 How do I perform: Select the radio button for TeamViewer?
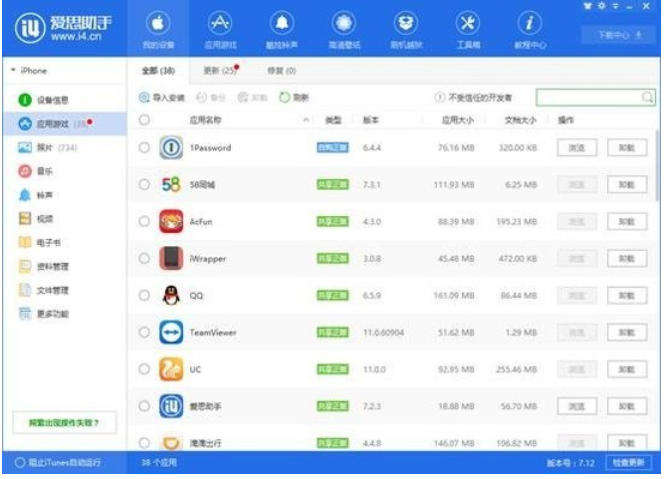coord(145,332)
